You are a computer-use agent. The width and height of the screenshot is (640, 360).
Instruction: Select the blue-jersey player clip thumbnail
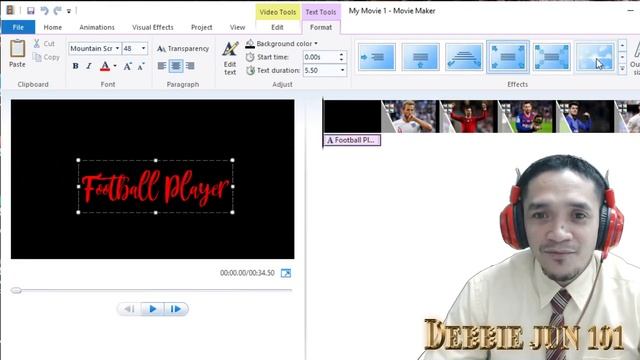point(585,116)
